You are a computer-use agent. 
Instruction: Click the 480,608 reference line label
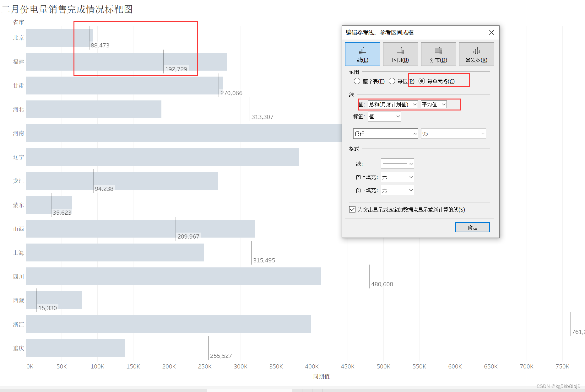[x=382, y=284]
